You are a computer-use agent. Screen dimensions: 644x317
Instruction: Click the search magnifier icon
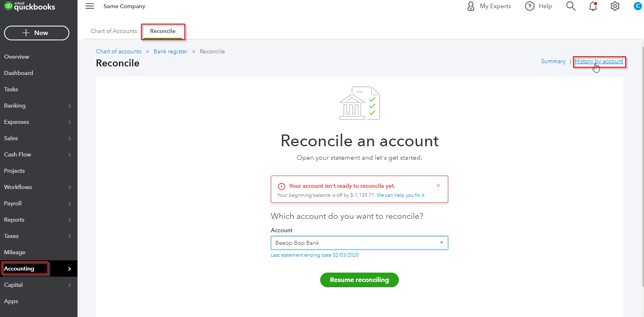tap(571, 6)
